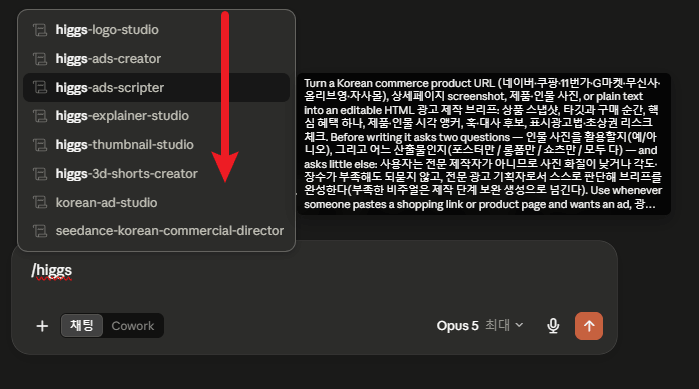Viewport: 699px width, 389px height.
Task: Open the plus attachment menu
Action: (42, 326)
